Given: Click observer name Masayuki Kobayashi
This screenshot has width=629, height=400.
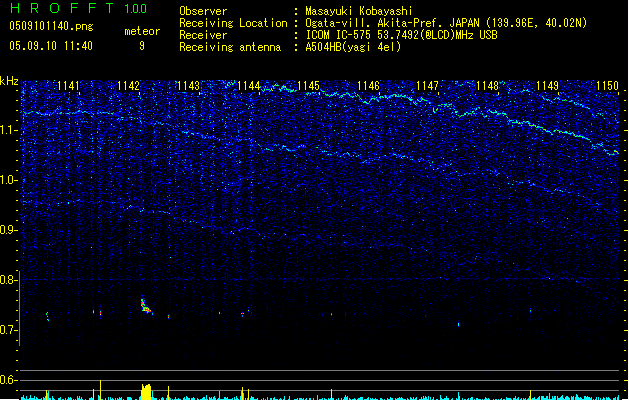Looking at the screenshot, I should [x=359, y=11].
